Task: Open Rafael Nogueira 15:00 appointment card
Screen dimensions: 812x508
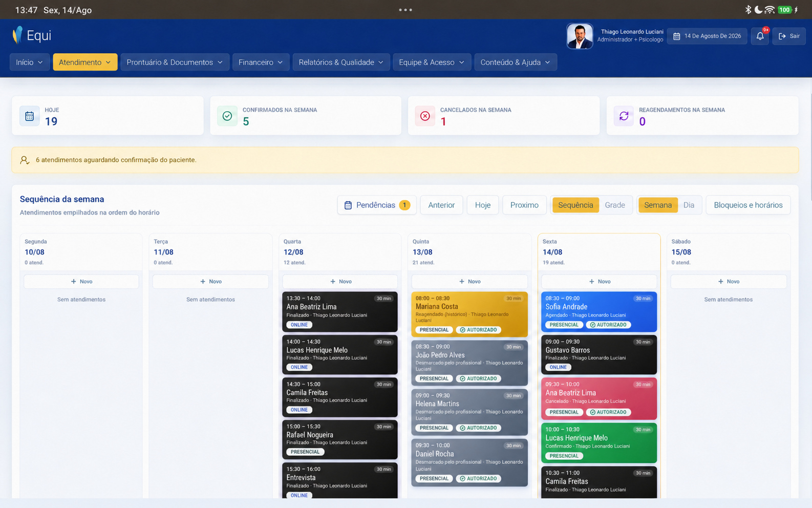Action: (340, 439)
